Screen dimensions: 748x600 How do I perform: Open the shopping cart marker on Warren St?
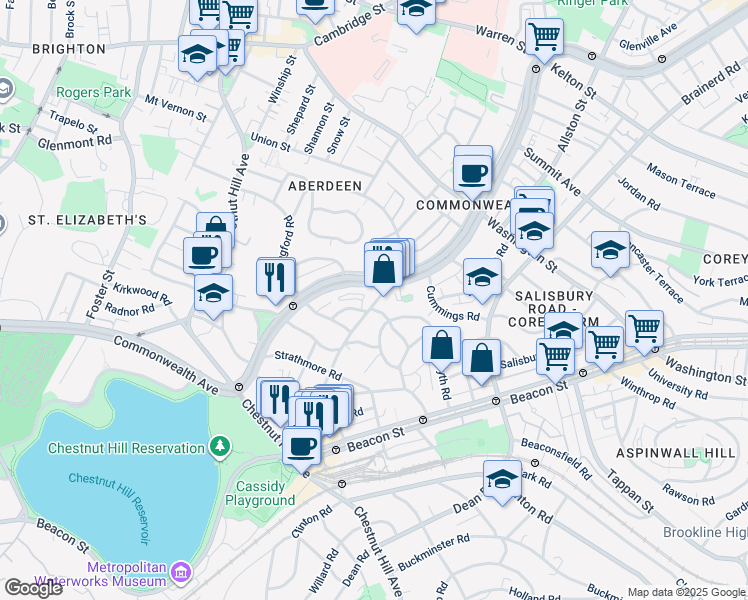coord(544,38)
